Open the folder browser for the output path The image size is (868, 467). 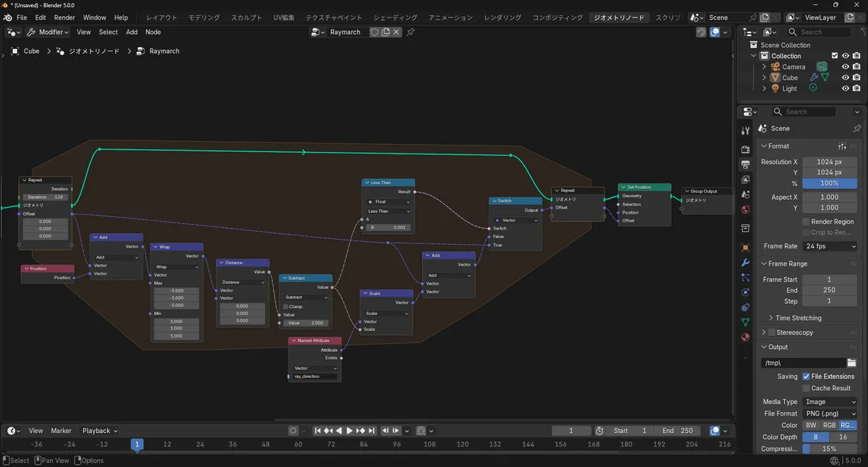[x=851, y=363]
